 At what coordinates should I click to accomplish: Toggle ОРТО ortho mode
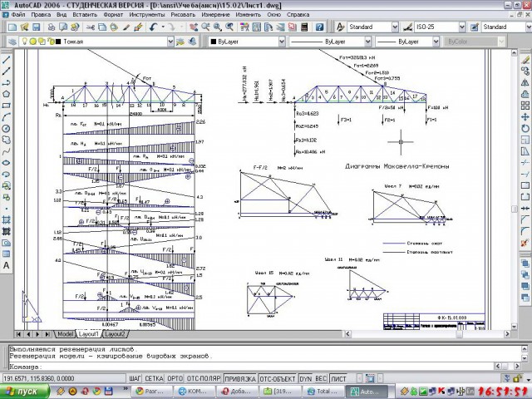(x=175, y=378)
